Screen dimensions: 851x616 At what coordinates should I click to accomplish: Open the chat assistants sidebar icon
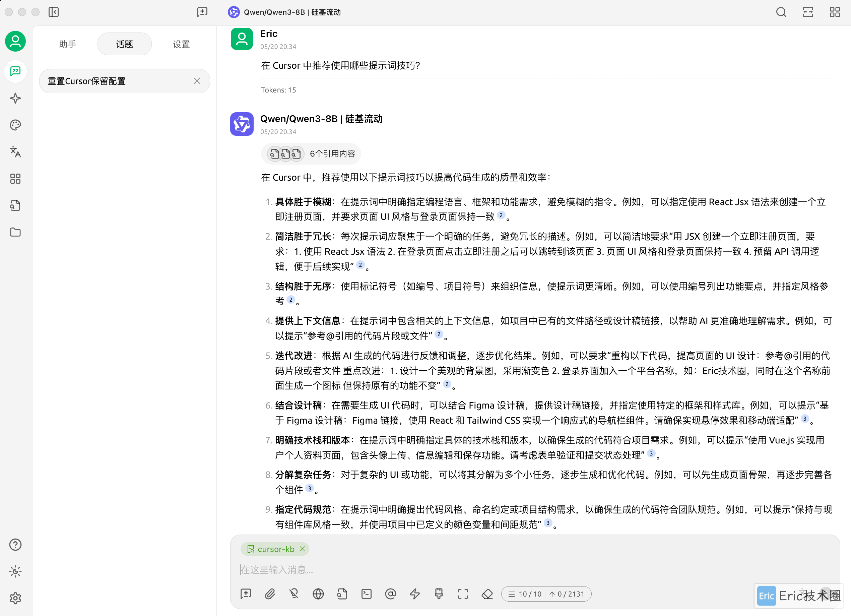point(15,71)
